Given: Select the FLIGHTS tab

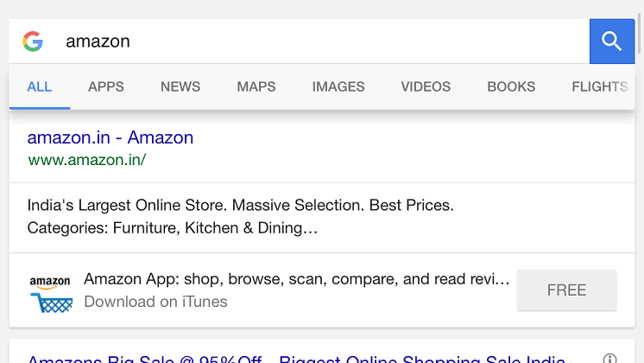Looking at the screenshot, I should (x=599, y=86).
